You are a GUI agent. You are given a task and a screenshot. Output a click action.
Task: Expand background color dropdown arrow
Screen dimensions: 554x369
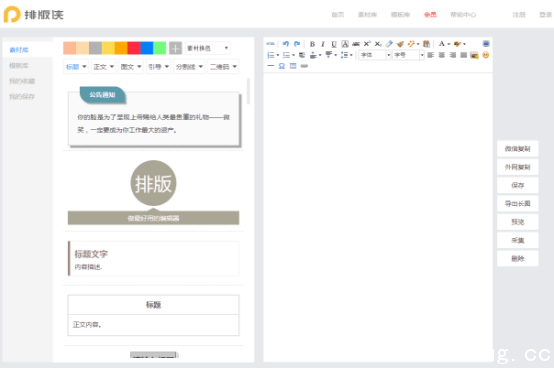click(x=464, y=44)
